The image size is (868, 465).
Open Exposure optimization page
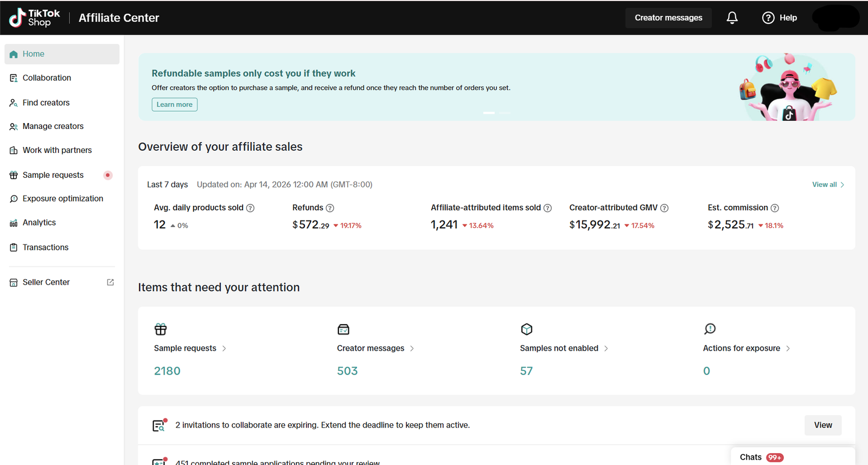pos(62,199)
